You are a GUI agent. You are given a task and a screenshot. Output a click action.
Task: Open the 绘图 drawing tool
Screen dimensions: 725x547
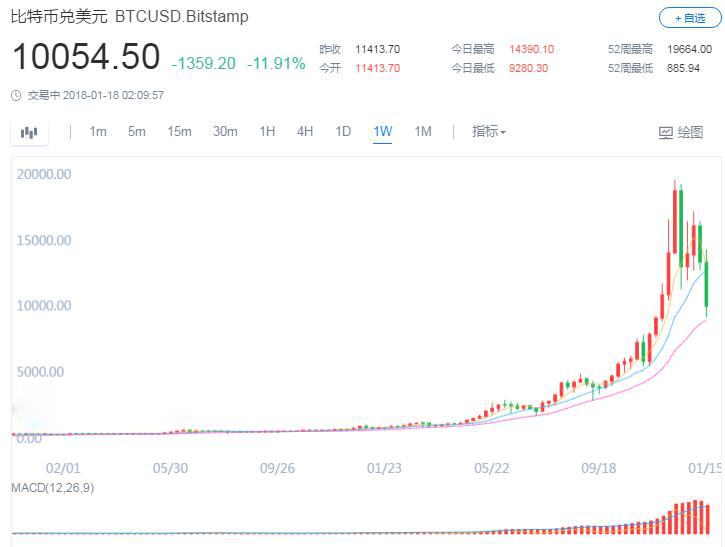681,132
